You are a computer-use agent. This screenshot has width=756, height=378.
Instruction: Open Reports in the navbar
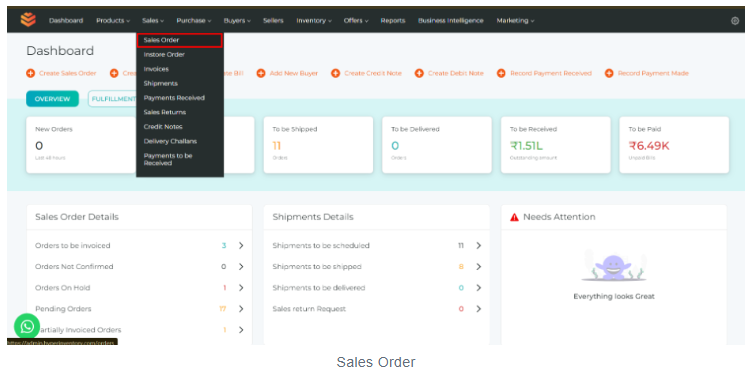point(392,21)
